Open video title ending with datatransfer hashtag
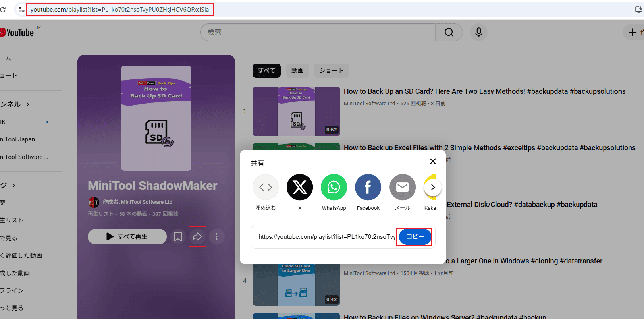 pos(524,261)
